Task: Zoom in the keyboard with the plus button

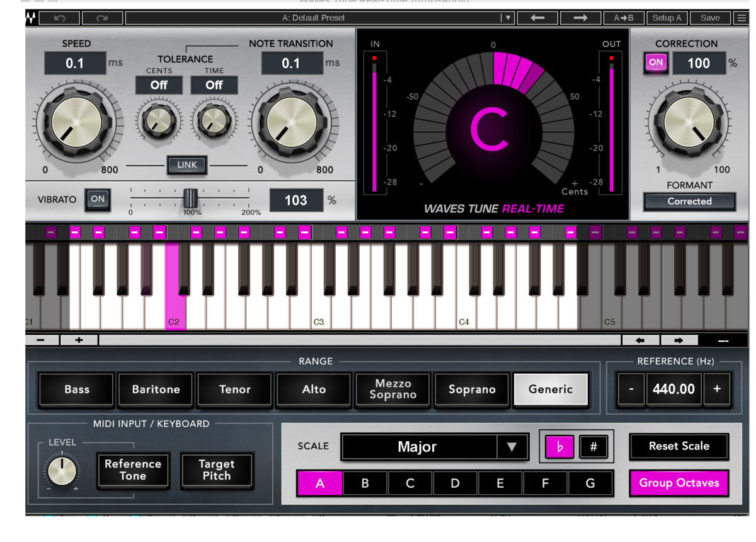Action: (x=79, y=340)
